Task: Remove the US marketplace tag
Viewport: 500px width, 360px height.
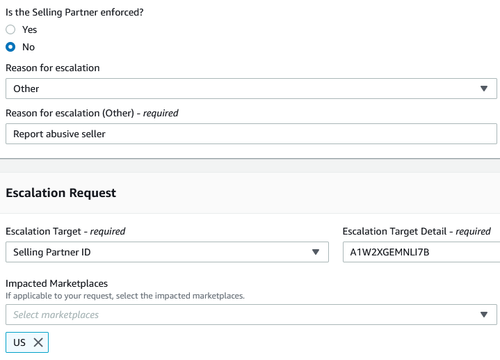Action: click(x=38, y=342)
